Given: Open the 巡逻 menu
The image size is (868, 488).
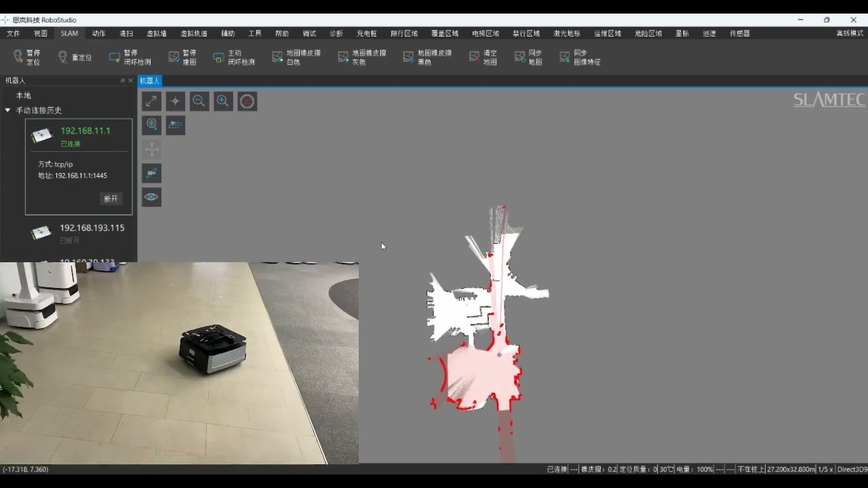Looking at the screenshot, I should [709, 33].
